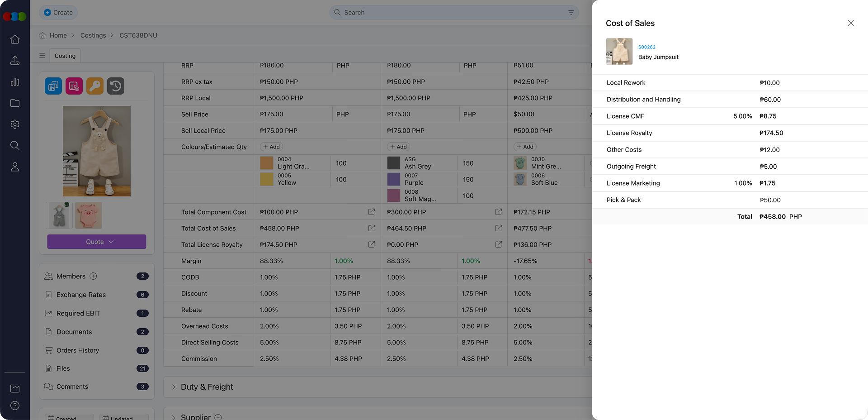Image resolution: width=868 pixels, height=420 pixels.
Task: Open the hamburger menu beside Costing
Action: point(42,55)
